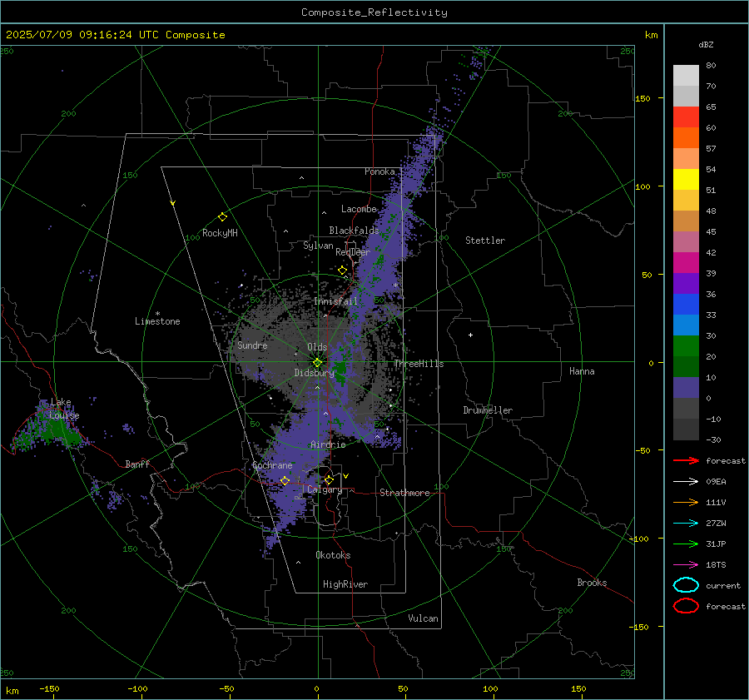Click the yellow diamond marker at radar center near Olds
This screenshot has height=700, width=749.
click(x=317, y=363)
